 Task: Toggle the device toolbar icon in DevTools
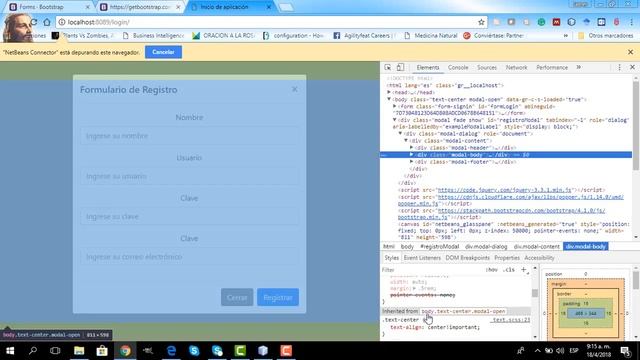pos(400,67)
